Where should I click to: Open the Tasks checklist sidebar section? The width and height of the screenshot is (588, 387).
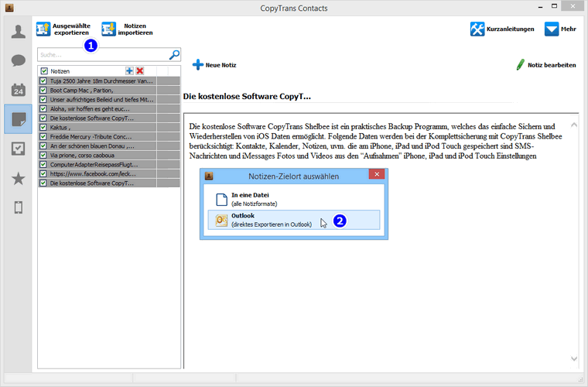click(18, 148)
